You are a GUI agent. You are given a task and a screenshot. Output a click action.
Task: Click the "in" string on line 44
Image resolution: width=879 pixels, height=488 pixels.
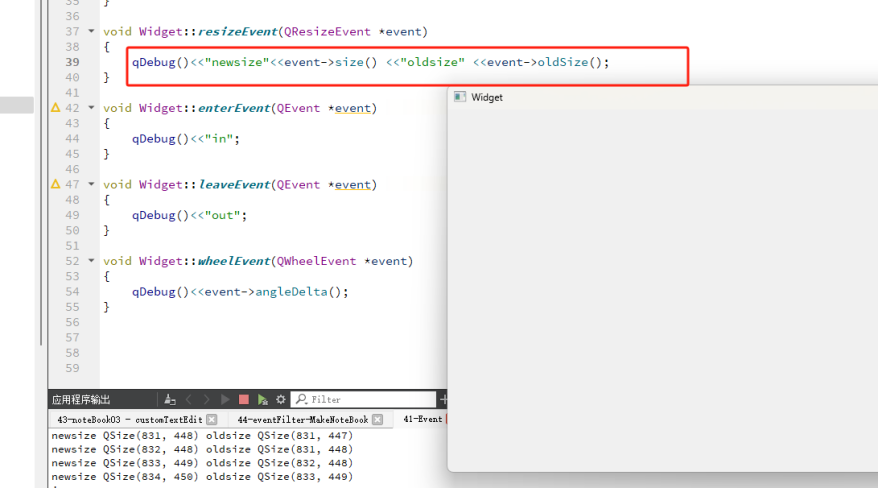pyautogui.click(x=219, y=138)
